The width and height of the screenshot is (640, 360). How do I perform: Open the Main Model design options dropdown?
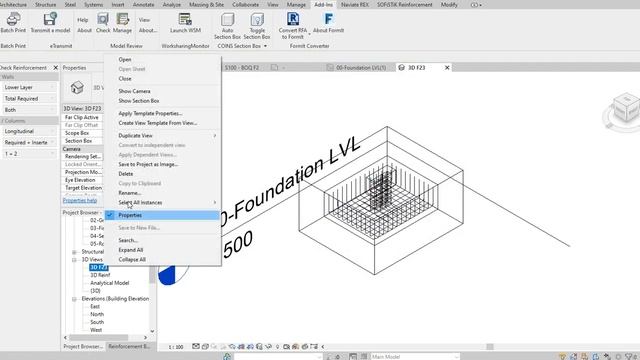tap(415, 357)
